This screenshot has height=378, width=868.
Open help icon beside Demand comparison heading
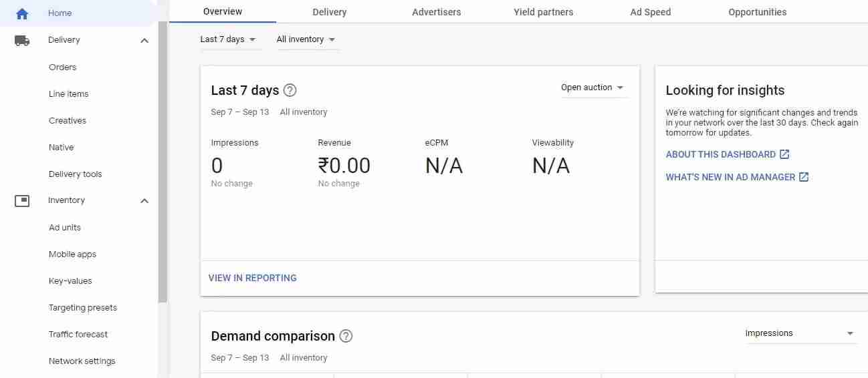[x=346, y=336]
